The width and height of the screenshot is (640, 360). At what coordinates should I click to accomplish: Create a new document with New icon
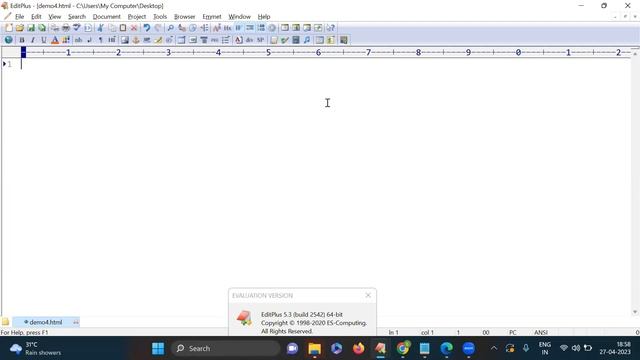tap(9, 28)
